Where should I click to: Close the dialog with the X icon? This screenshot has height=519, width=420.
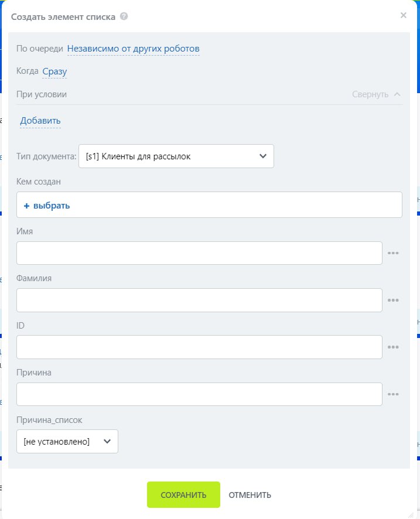tap(403, 16)
